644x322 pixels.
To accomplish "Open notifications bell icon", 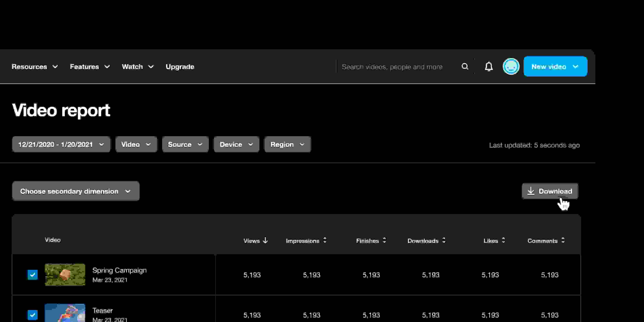I will pos(489,66).
